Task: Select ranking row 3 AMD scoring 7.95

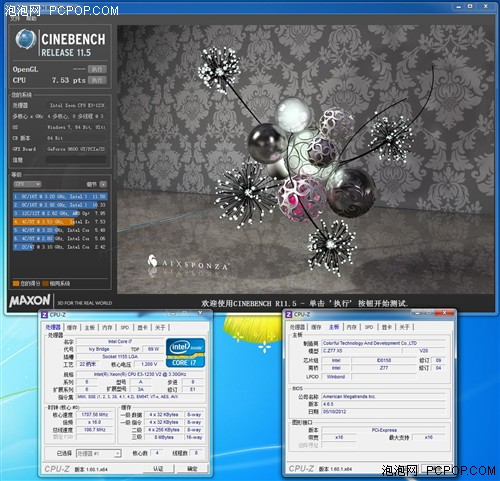Action: click(x=60, y=213)
